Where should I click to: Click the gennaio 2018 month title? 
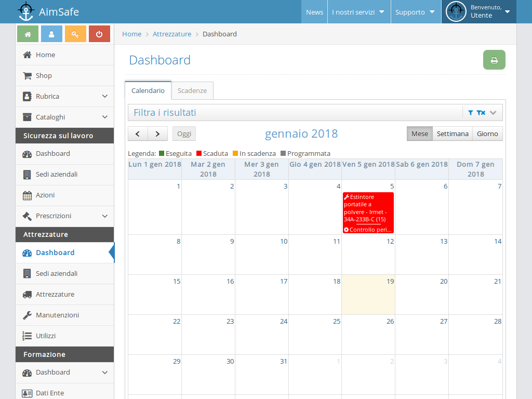301,134
